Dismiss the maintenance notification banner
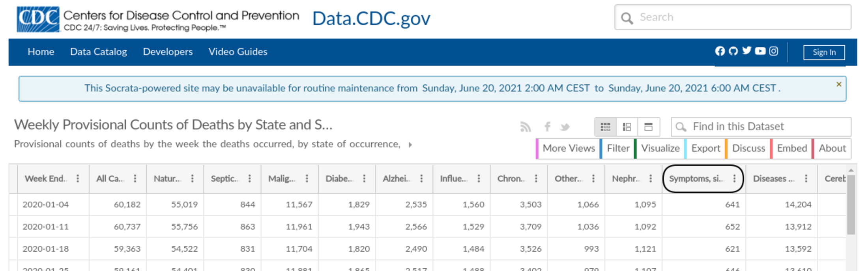The image size is (868, 271). (x=839, y=84)
